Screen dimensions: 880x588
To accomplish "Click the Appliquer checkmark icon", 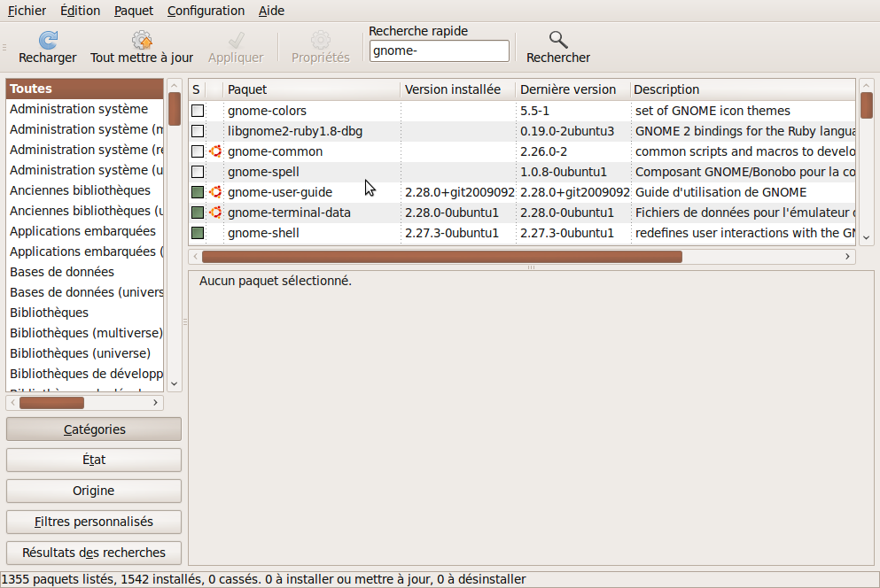I will [x=236, y=40].
